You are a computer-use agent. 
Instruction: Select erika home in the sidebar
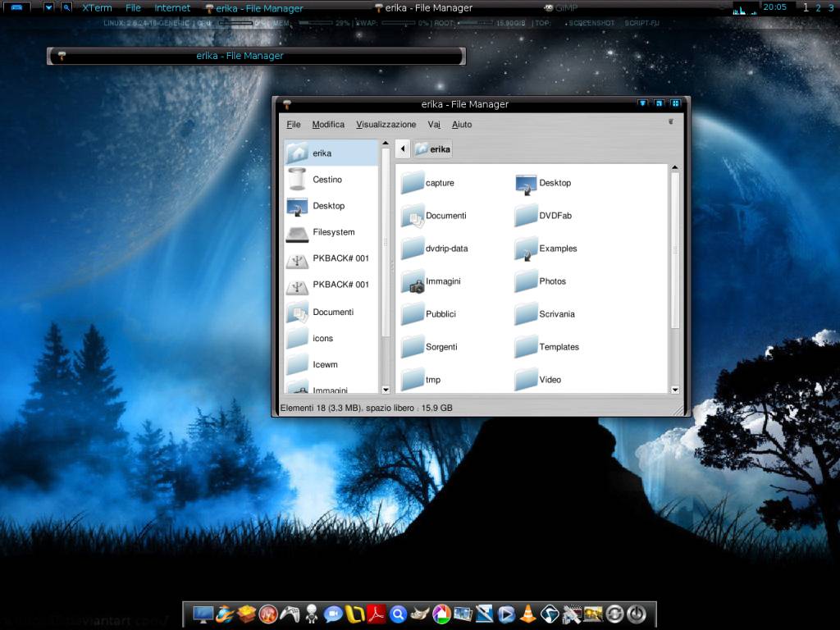click(331, 153)
